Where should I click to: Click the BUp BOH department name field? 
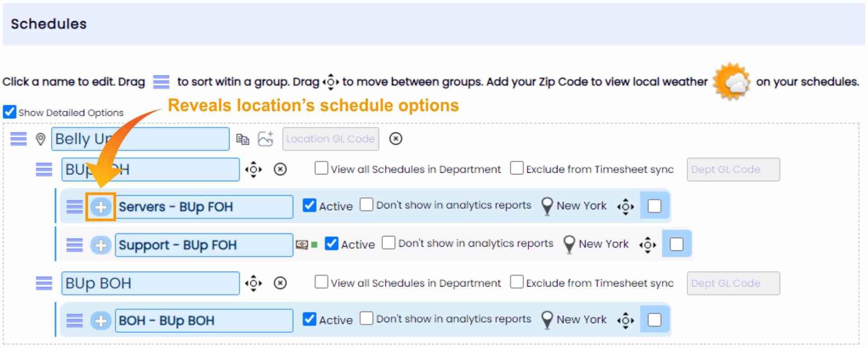150,283
